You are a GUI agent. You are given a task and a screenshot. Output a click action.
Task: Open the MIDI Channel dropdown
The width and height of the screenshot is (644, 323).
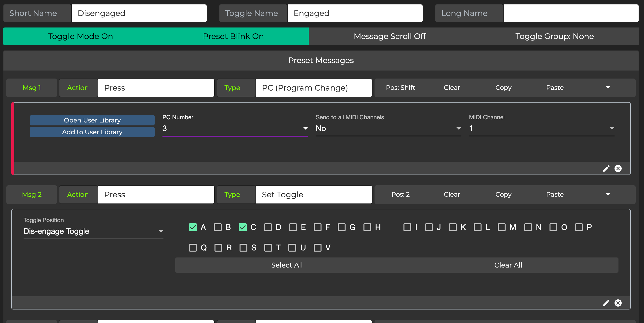point(612,128)
